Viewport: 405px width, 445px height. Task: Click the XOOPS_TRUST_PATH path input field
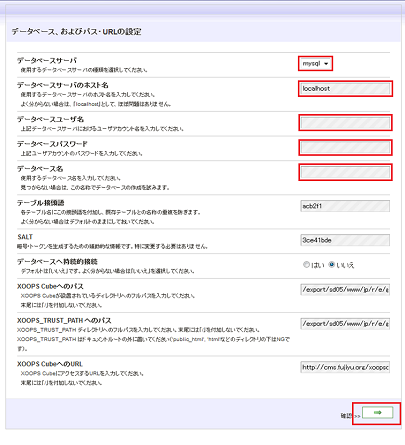[345, 323]
